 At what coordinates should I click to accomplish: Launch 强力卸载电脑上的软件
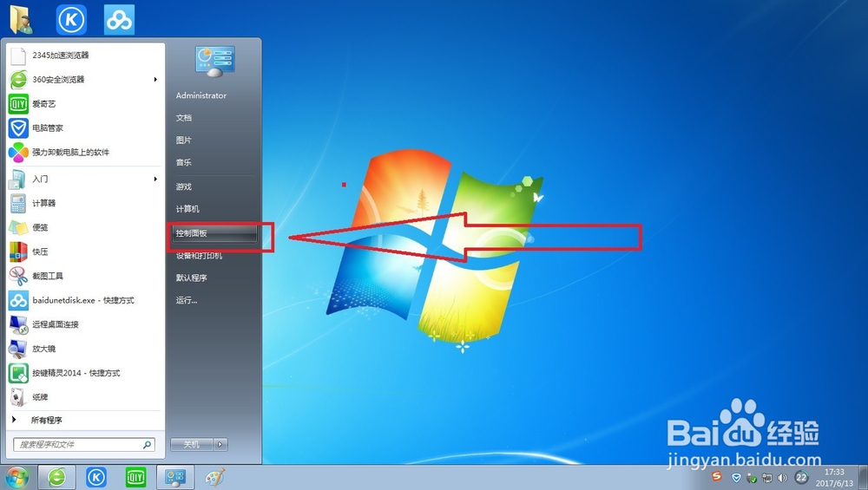click(85, 153)
